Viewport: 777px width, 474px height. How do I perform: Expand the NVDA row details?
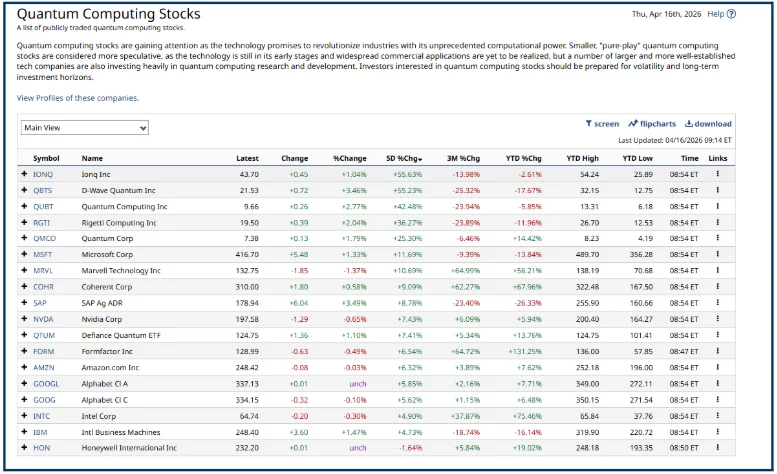(x=24, y=319)
